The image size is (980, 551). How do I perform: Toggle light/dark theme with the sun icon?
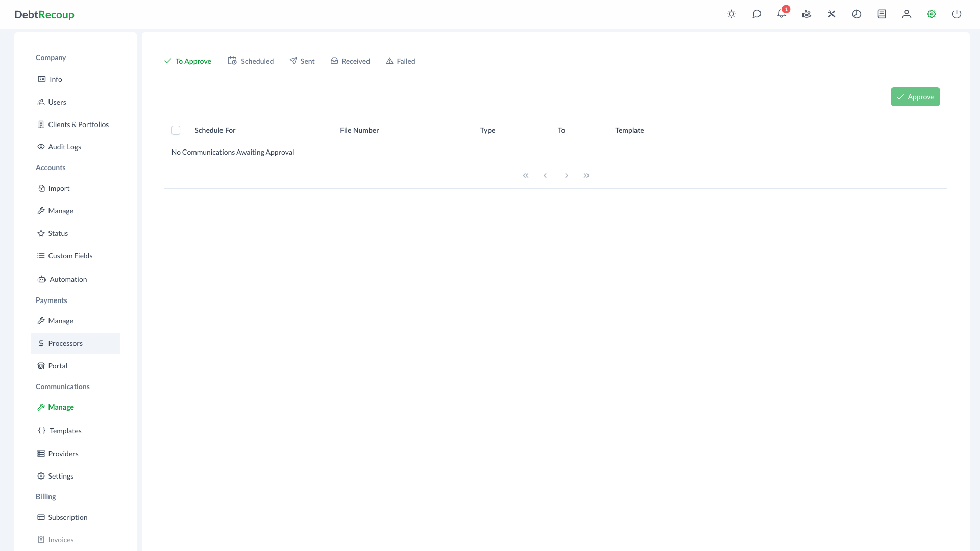tap(731, 14)
